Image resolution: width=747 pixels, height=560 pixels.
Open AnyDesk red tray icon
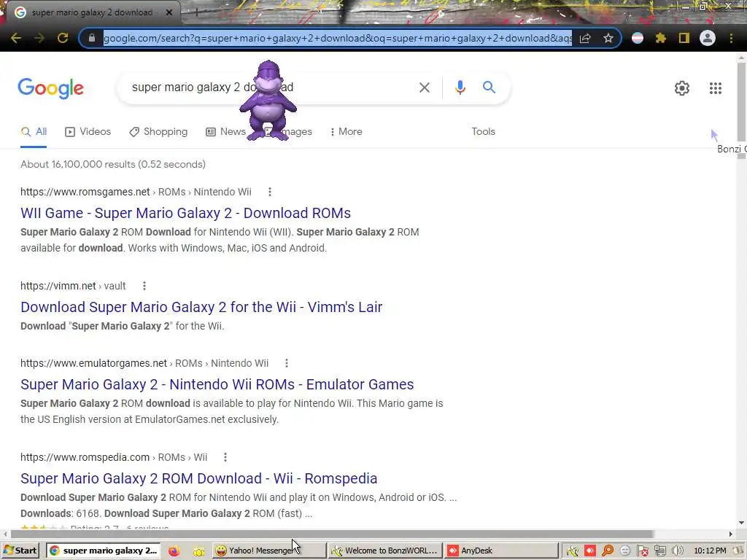tap(590, 551)
